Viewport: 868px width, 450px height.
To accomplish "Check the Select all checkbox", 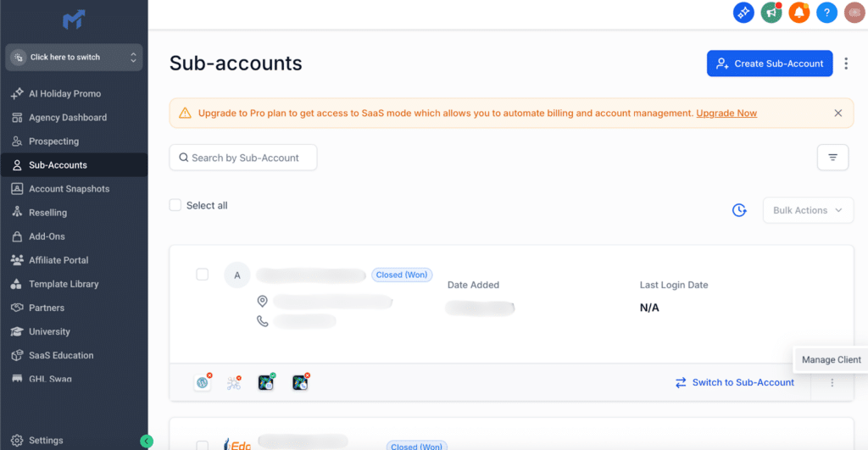I will click(175, 205).
